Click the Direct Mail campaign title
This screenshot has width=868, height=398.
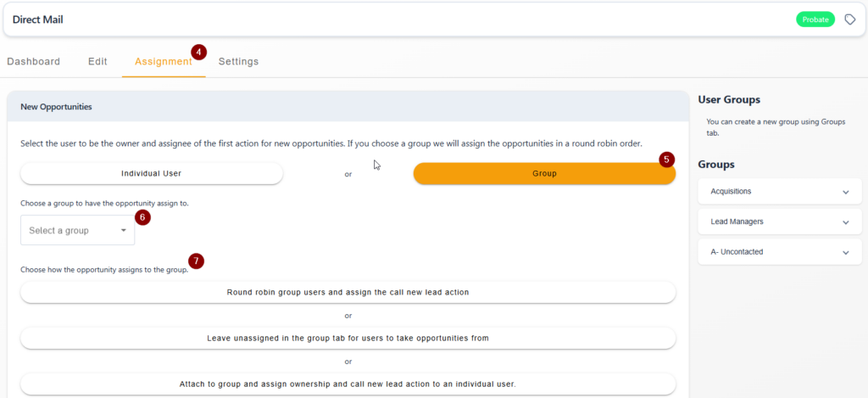click(37, 20)
